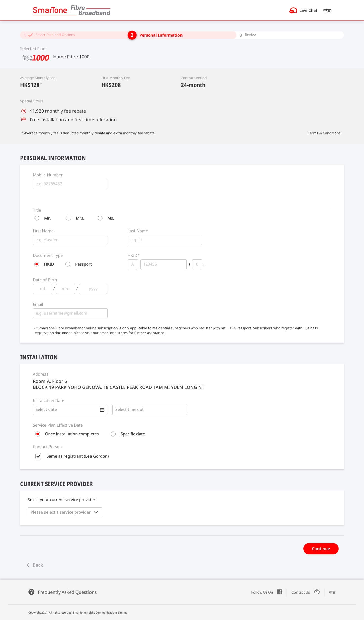Go to Select Plan and Options step

tap(55, 35)
